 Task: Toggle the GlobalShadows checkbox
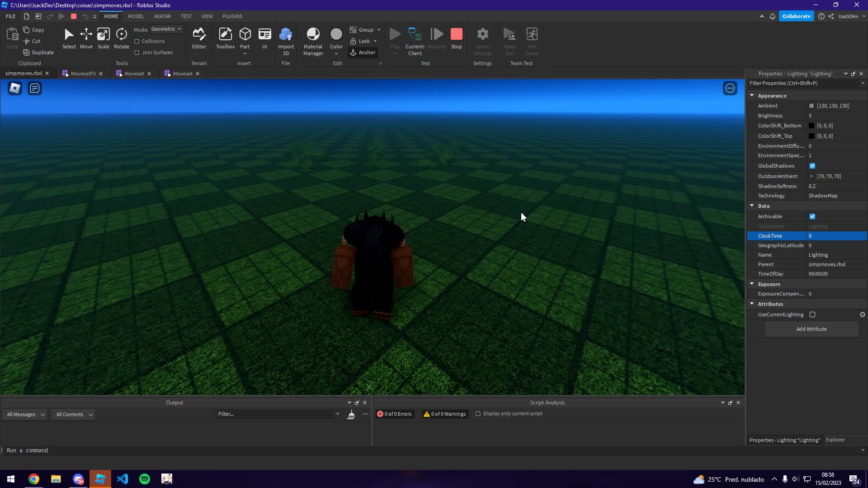[x=812, y=166]
